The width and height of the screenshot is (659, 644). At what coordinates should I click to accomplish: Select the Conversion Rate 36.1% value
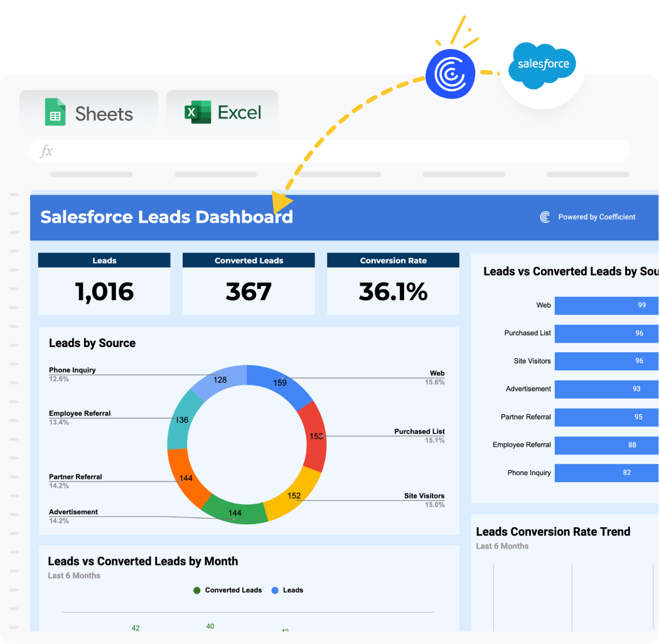coord(393,291)
